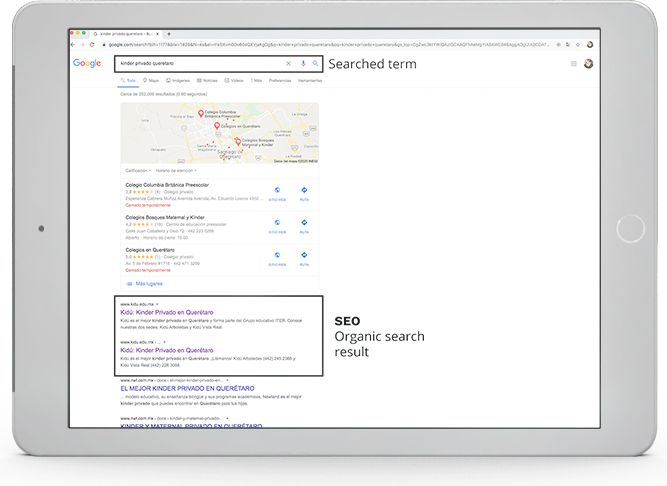Switch to the 'Imágenes' search tab
This screenshot has width=667, height=486.
(178, 80)
